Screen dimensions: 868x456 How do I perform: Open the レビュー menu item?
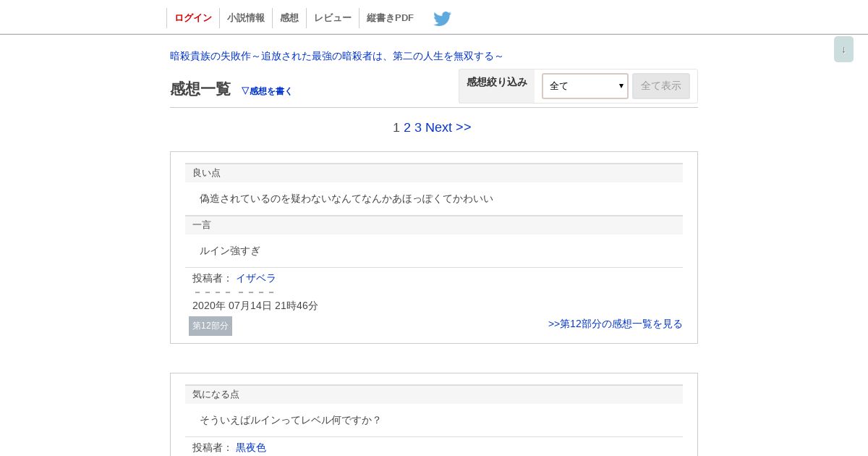333,18
